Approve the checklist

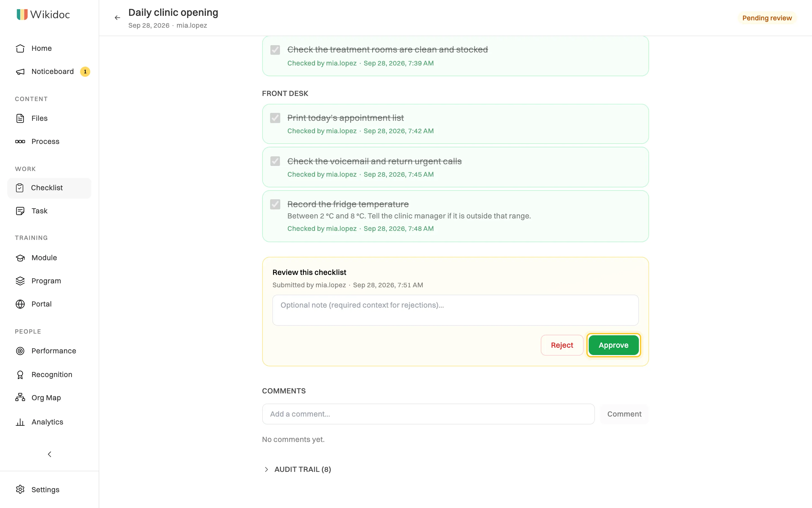click(x=613, y=345)
